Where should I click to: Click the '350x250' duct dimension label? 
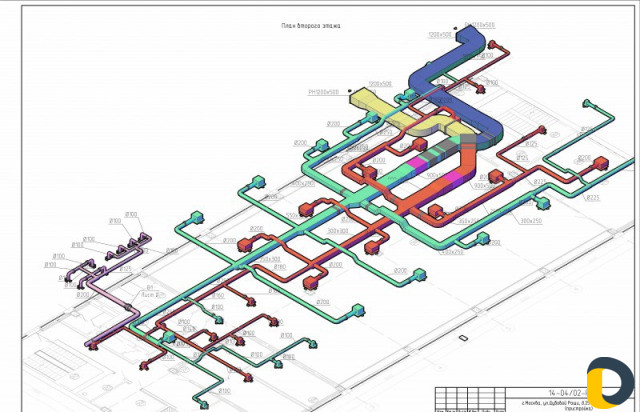click(469, 221)
